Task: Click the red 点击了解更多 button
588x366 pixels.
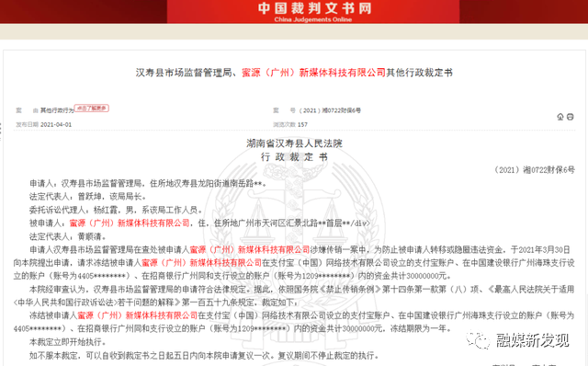Action: (92, 109)
